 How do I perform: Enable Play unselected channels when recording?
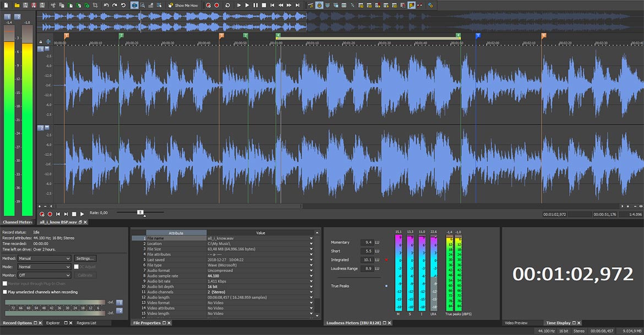tap(6, 292)
